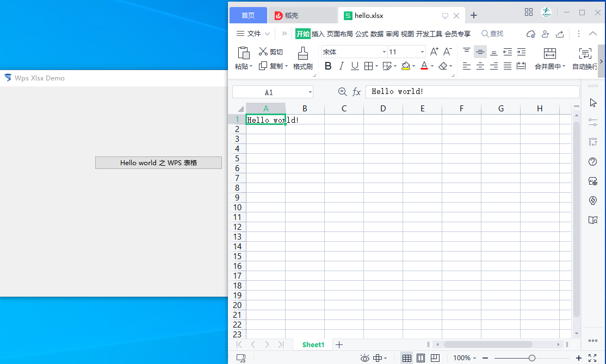Switch to 数据 (Data) ribbon tab
606x364 pixels.
click(377, 34)
